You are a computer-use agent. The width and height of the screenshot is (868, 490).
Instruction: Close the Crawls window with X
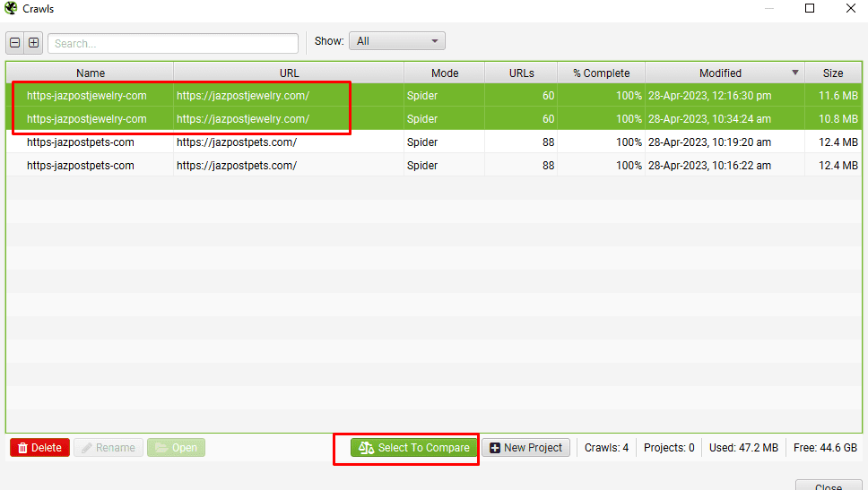point(851,8)
